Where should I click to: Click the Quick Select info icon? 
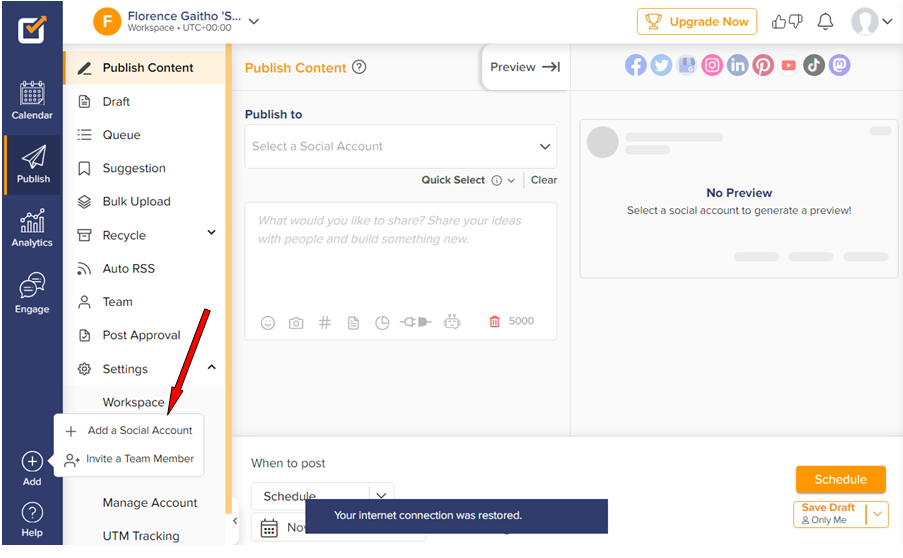tap(496, 180)
